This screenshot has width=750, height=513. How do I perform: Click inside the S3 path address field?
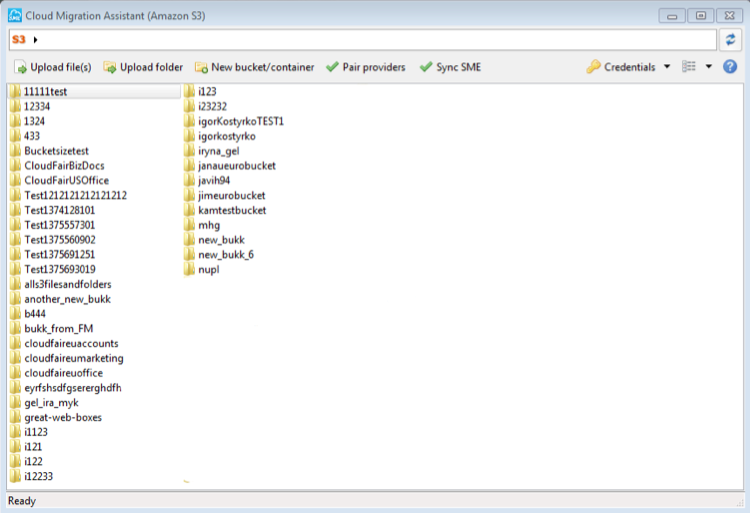(363, 40)
